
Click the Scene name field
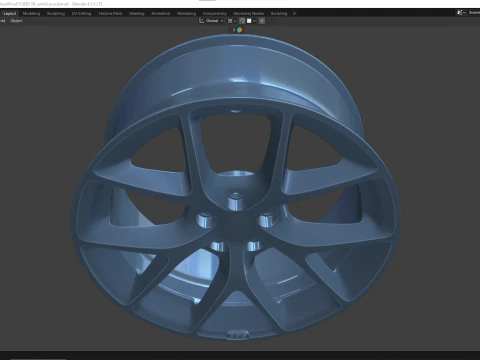point(474,13)
